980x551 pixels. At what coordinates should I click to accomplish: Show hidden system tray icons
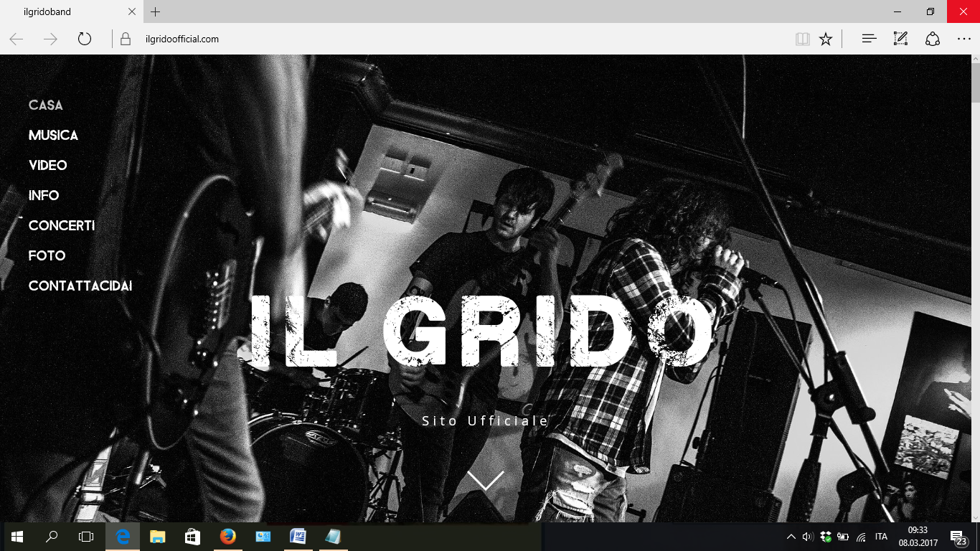tap(791, 537)
